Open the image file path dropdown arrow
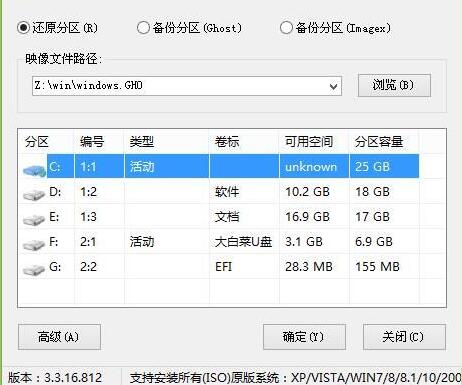 point(333,87)
